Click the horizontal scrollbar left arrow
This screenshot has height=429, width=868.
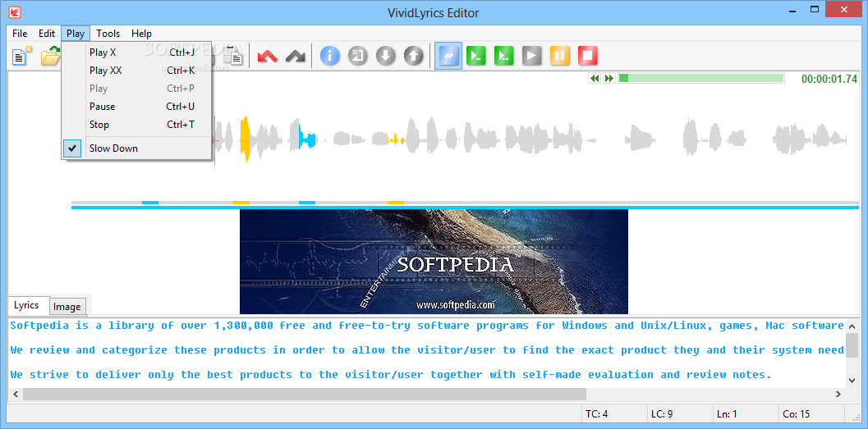tap(15, 395)
